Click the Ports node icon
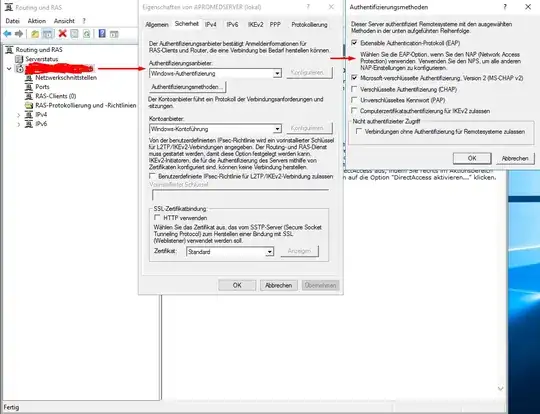This screenshot has height=414, width=540. 29,87
